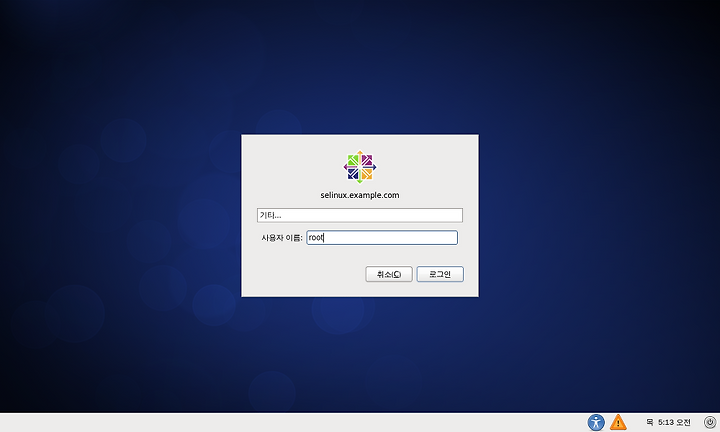Click the 로그인 button
The width and height of the screenshot is (720, 432).
point(440,274)
